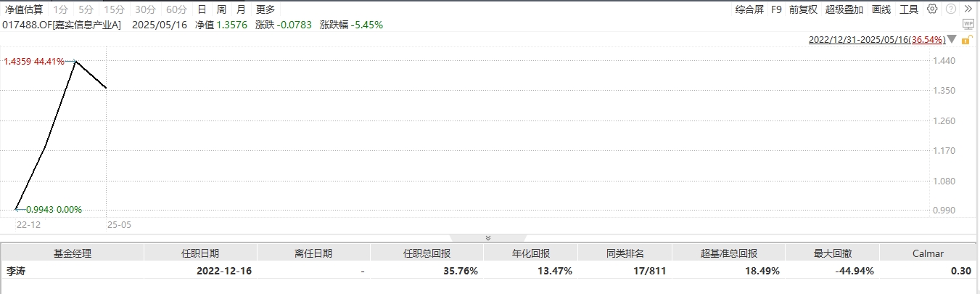Viewport: 980px width, 294px height.
Task: Open the 更多 period options
Action: [265, 9]
